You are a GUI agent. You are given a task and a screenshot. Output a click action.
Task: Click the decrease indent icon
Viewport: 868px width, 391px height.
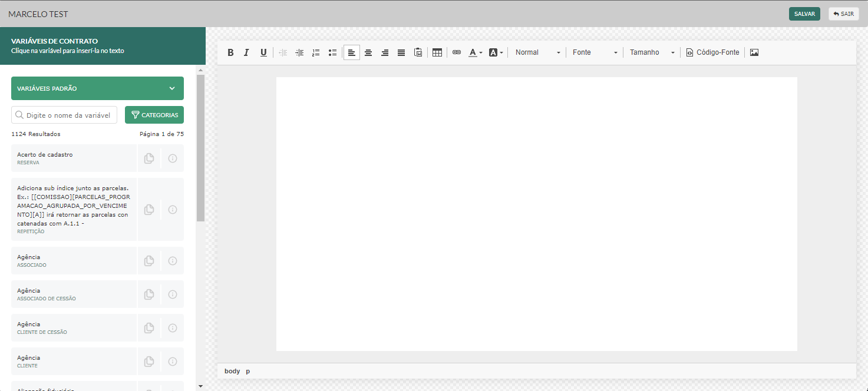[x=283, y=52]
